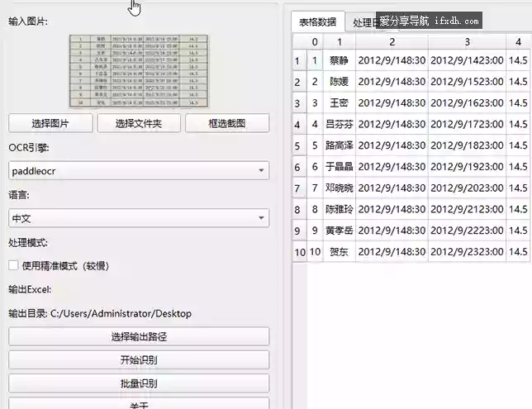Viewport: 532px width, 409px height.
Task: Click the 批量识别 button
Action: click(x=139, y=383)
